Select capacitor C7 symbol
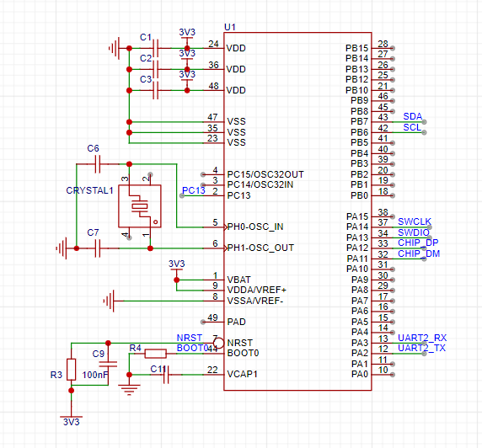Image resolution: width=482 pixels, height=448 pixels. pyautogui.click(x=98, y=248)
